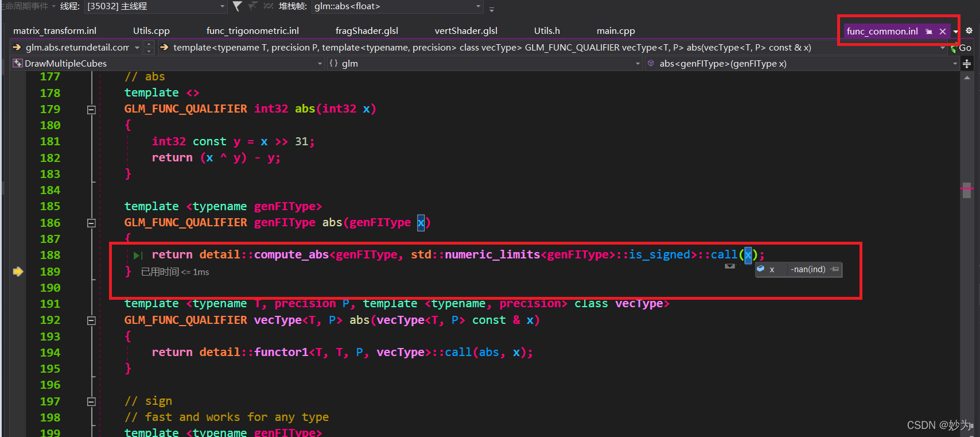Click the elapsed time 已用时间 <= 1ms perf tip
Screen dimensions: 980x437
pyautogui.click(x=175, y=272)
